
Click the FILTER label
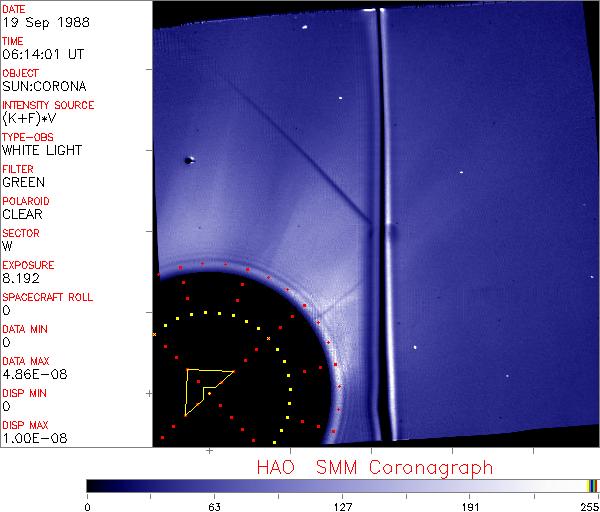[x=18, y=169]
